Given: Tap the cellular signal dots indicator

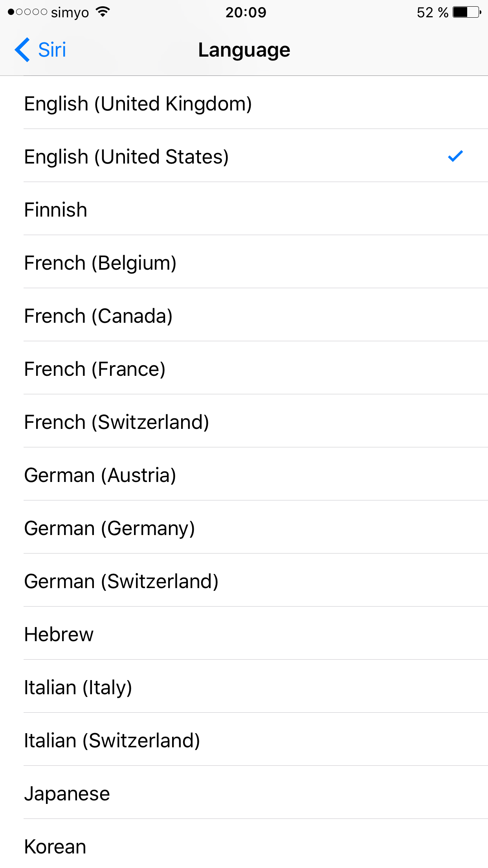Looking at the screenshot, I should point(28,12).
